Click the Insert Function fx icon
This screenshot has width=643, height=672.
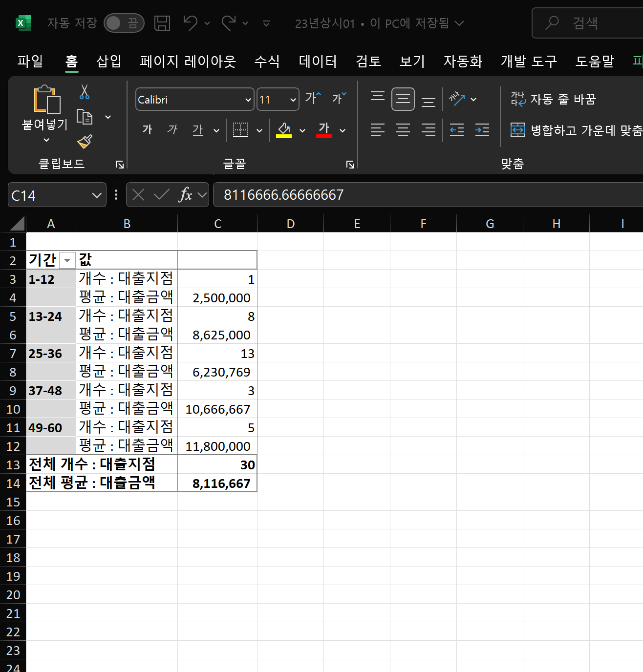[x=185, y=195]
